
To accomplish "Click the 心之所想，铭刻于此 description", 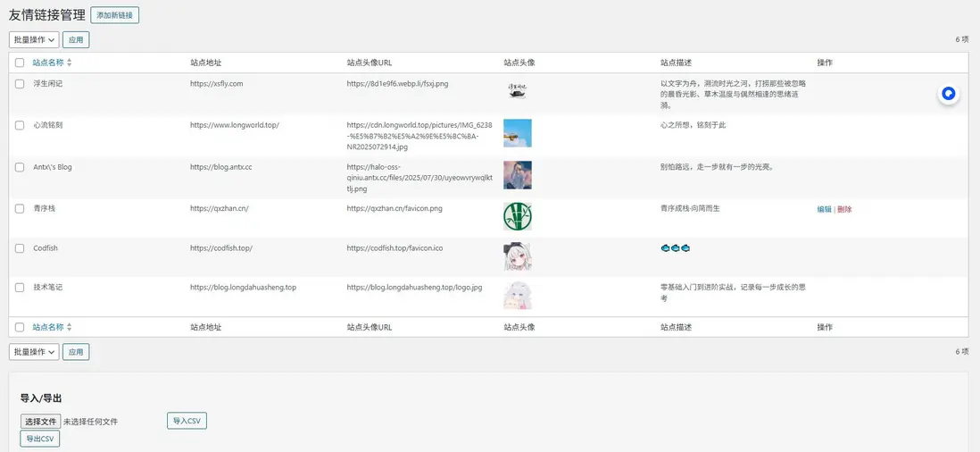I will coord(693,125).
